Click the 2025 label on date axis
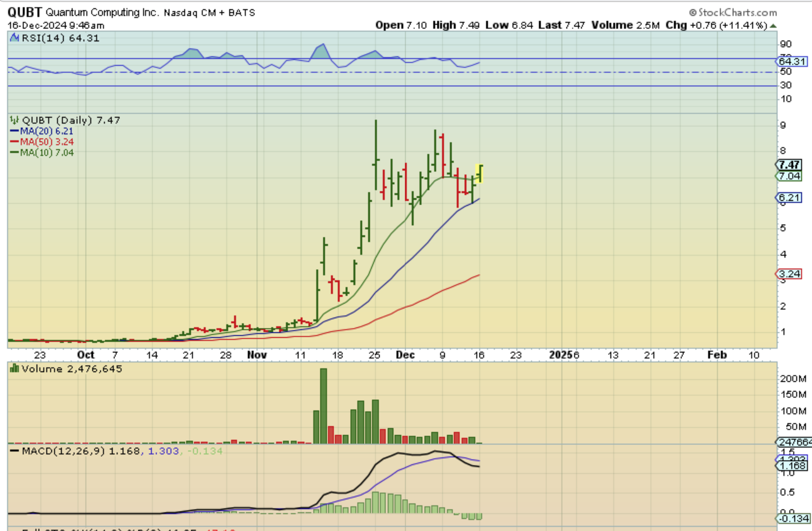Image resolution: width=812 pixels, height=531 pixels. coord(560,355)
